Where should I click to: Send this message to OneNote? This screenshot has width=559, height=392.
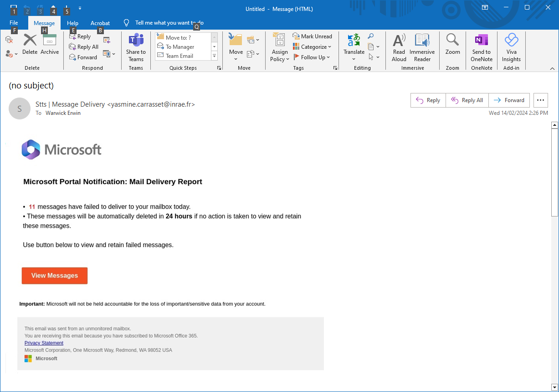(x=481, y=48)
